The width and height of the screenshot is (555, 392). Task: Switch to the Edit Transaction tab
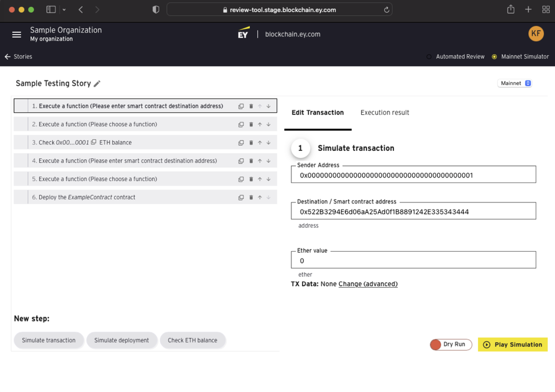coord(317,112)
